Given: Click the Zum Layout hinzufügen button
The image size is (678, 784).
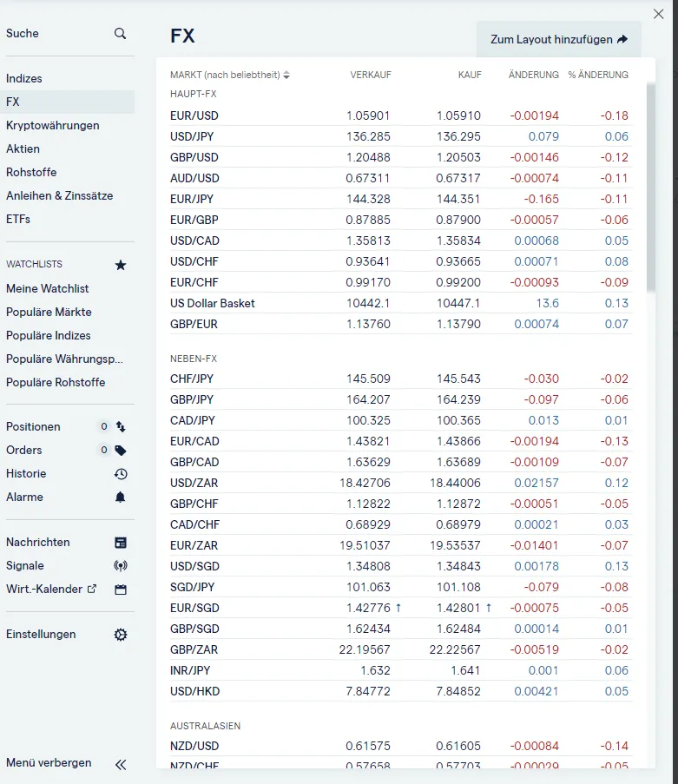Looking at the screenshot, I should pos(558,40).
